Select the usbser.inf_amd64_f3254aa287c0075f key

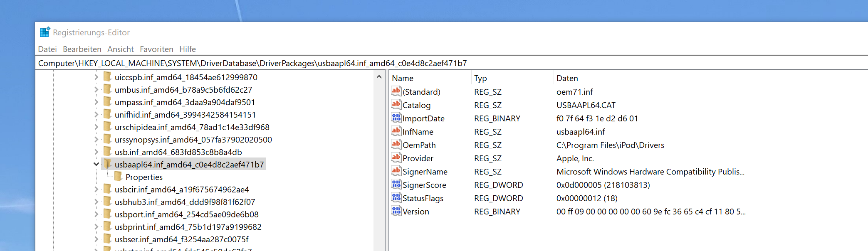pos(181,239)
